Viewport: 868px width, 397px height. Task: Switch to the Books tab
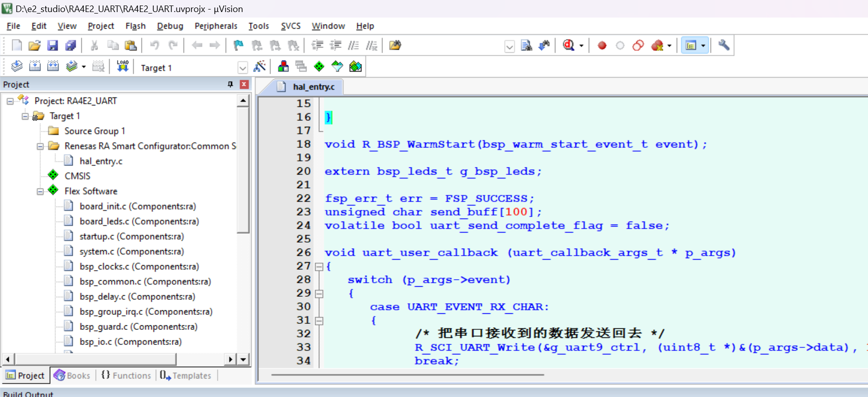72,375
